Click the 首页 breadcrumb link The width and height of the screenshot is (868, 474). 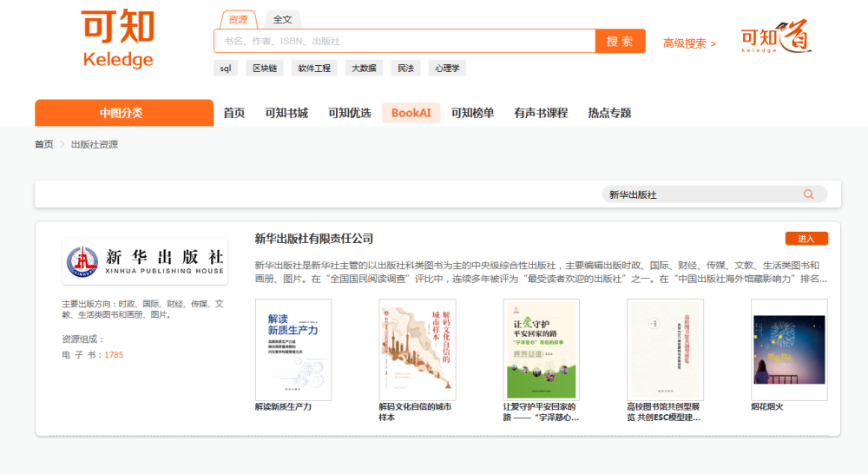point(43,144)
